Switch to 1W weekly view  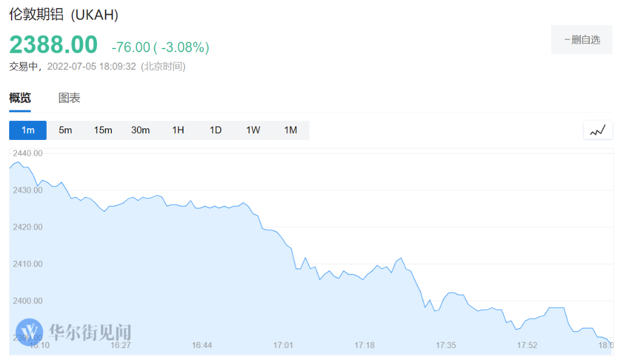click(253, 130)
